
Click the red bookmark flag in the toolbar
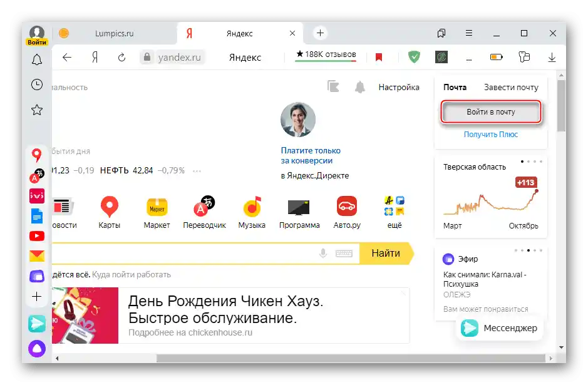click(379, 57)
